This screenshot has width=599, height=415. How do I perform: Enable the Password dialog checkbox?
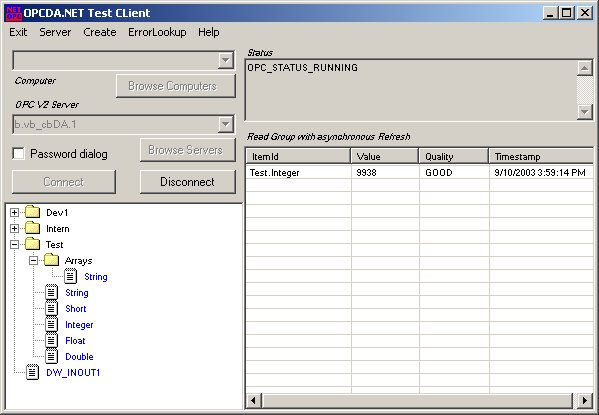[18, 154]
